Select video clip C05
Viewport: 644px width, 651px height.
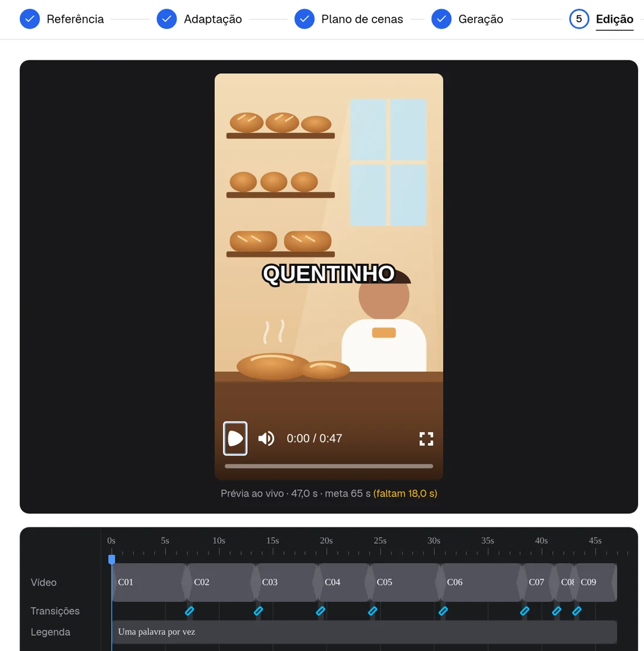point(405,582)
